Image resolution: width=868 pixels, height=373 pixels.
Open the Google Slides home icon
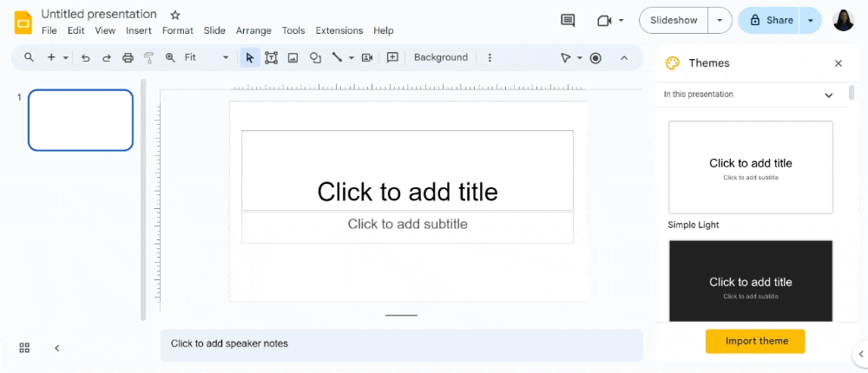click(23, 23)
